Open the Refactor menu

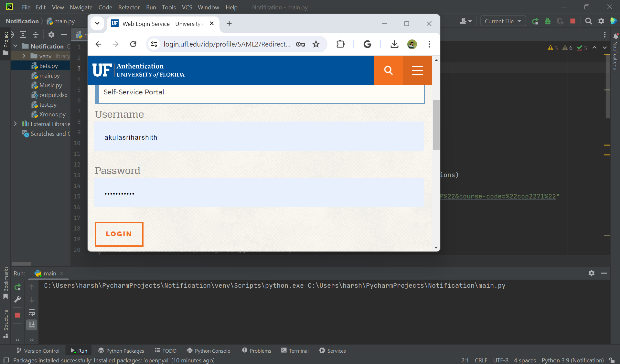click(x=129, y=7)
